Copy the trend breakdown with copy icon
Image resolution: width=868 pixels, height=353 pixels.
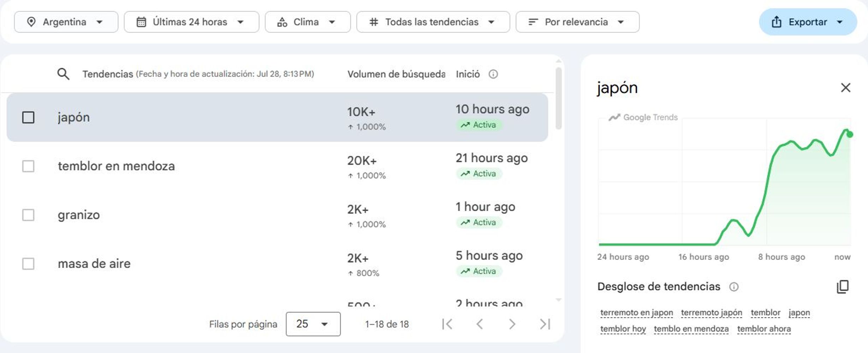point(843,287)
